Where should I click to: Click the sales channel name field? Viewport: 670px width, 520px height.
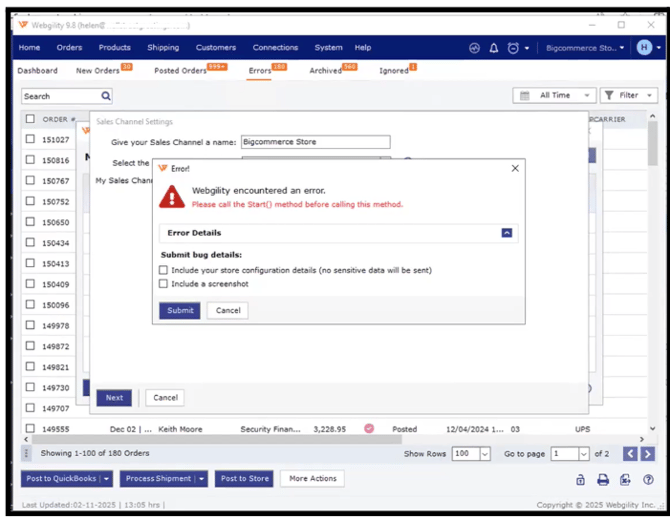point(315,142)
